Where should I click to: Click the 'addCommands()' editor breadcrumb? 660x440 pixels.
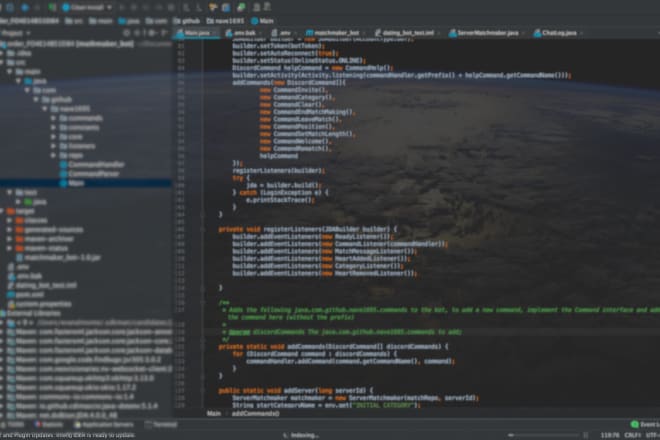coord(255,413)
